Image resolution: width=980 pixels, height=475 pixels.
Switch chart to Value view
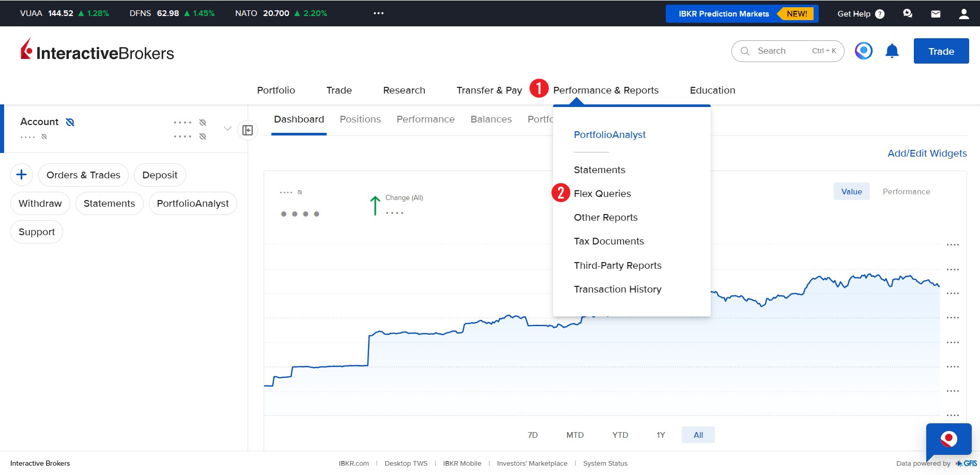[851, 192]
